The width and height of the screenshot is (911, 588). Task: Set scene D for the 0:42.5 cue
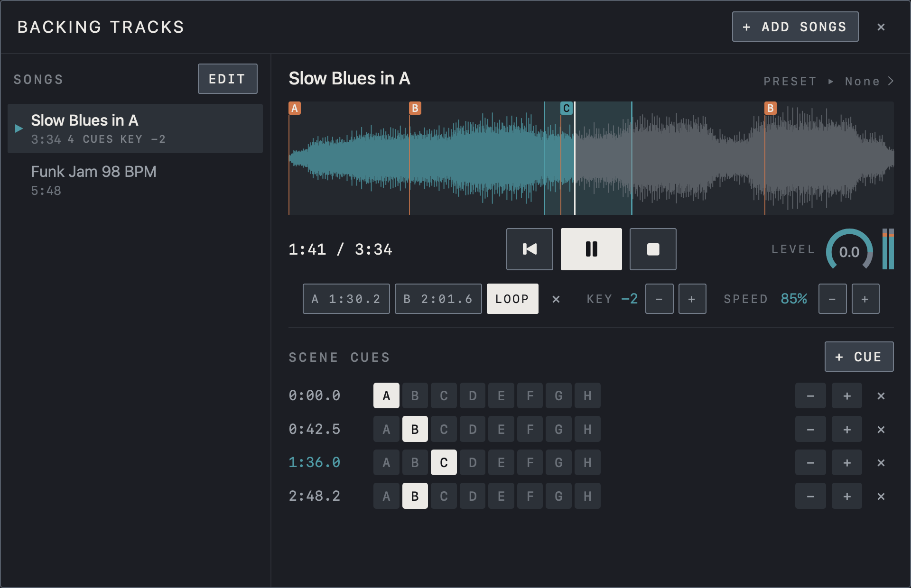click(473, 429)
